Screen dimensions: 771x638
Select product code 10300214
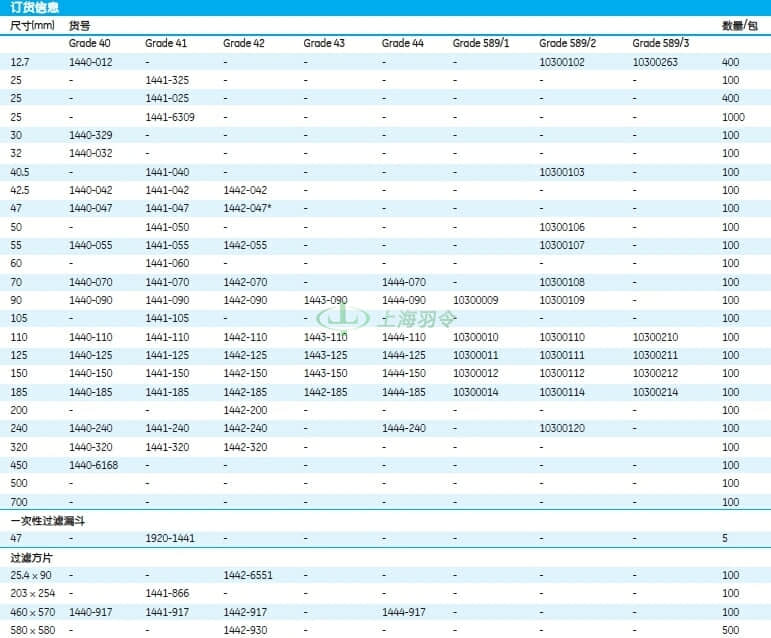655,392
